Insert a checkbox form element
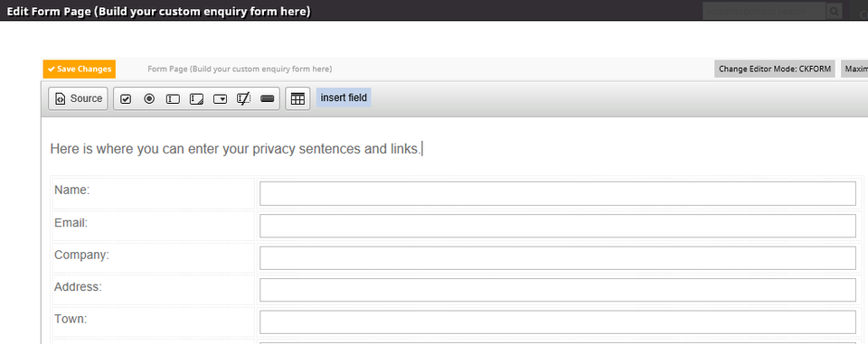 (126, 99)
